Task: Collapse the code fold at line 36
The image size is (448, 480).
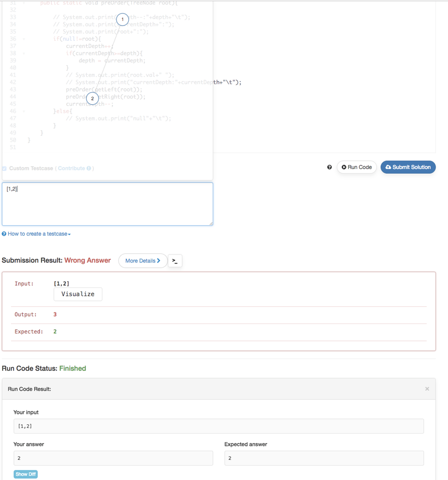Action: click(x=24, y=39)
